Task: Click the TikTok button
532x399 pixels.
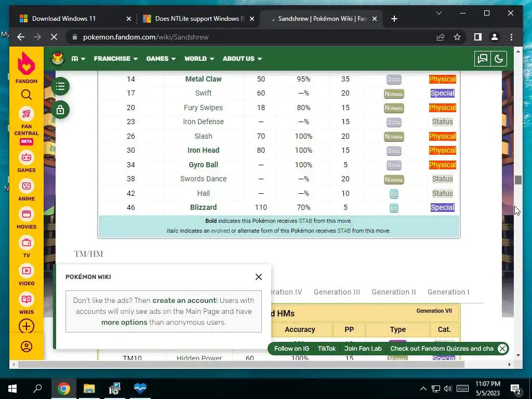Action: [x=326, y=349]
